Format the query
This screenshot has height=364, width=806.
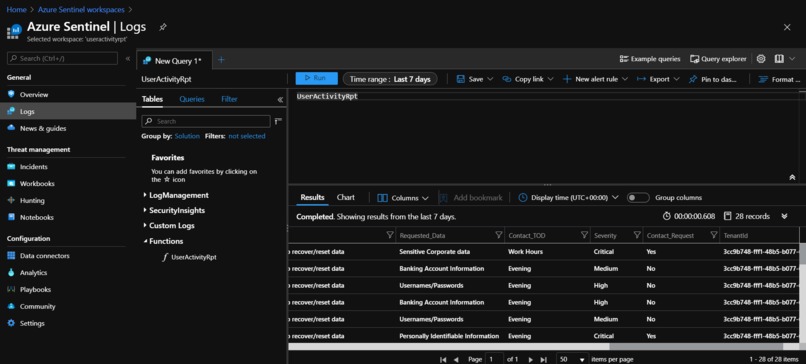pyautogui.click(x=780, y=79)
